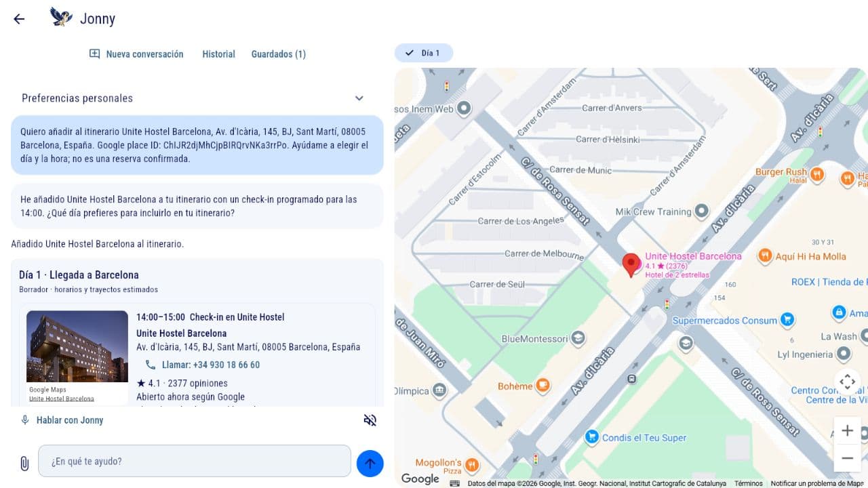Toggle the muted speaker icon
Image resolution: width=868 pixels, height=488 pixels.
point(370,420)
